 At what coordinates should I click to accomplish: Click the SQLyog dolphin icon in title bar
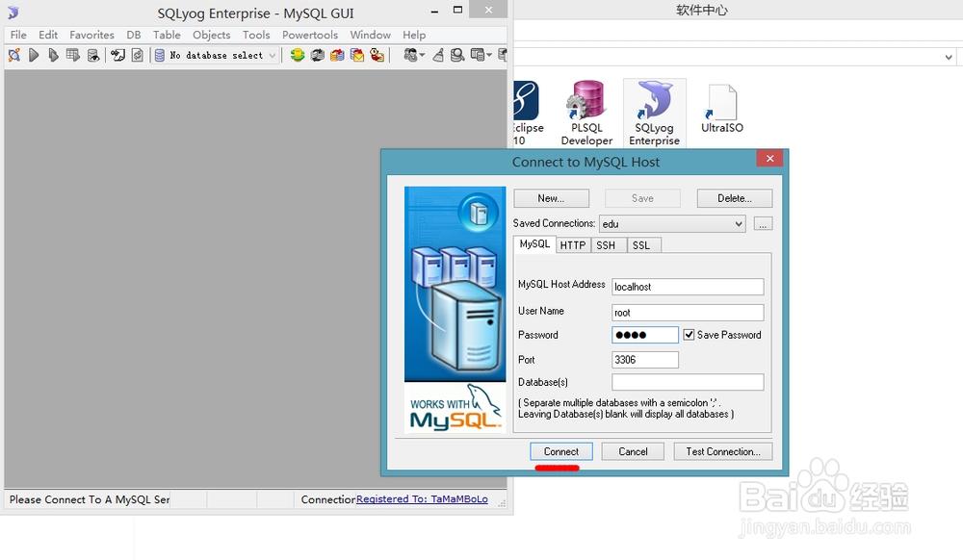(x=13, y=13)
